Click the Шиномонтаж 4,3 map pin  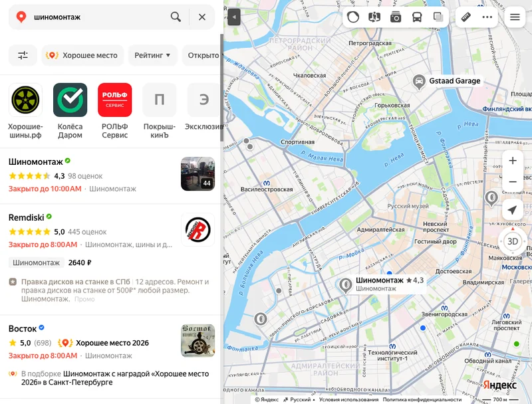pos(345,285)
